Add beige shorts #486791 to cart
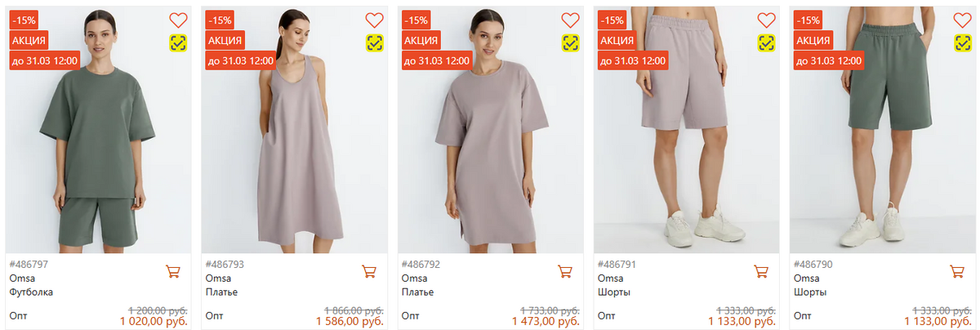The height and width of the screenshot is (330, 980). click(761, 271)
